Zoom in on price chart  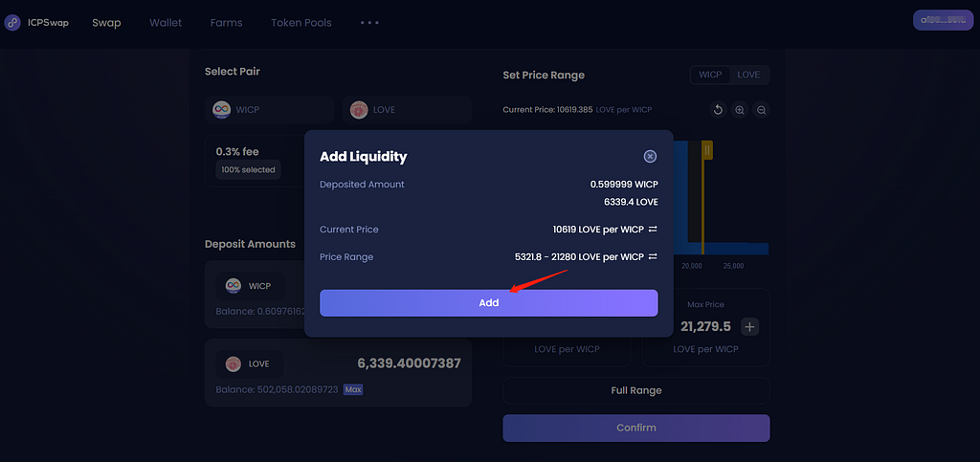[x=740, y=110]
